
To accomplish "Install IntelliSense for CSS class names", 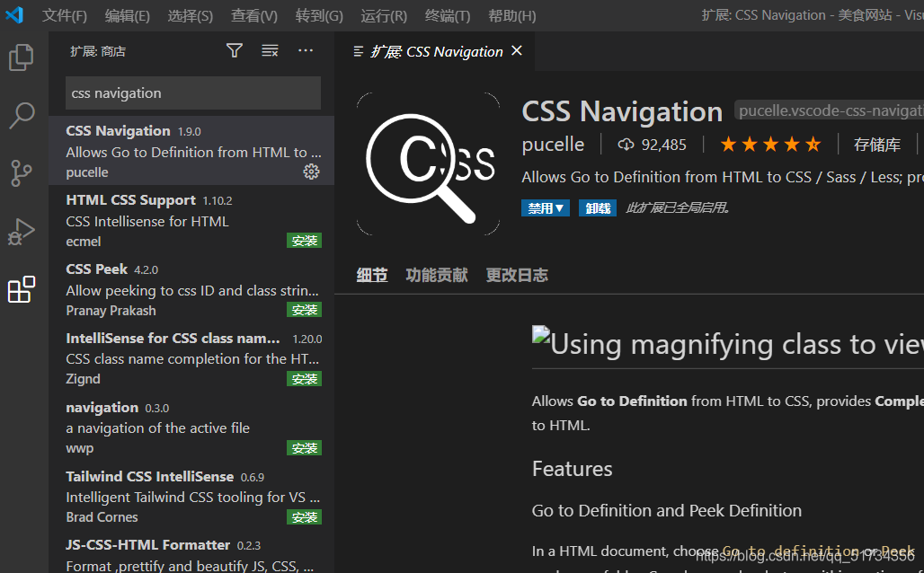I will point(304,379).
